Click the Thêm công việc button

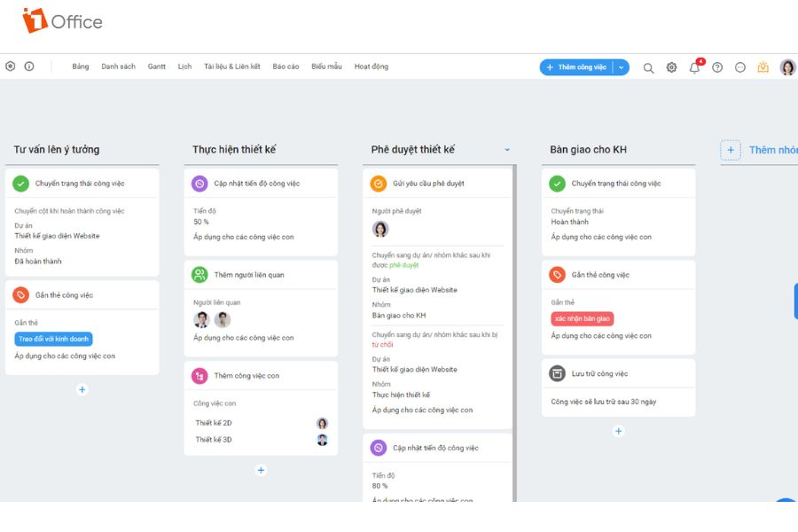tap(576, 67)
